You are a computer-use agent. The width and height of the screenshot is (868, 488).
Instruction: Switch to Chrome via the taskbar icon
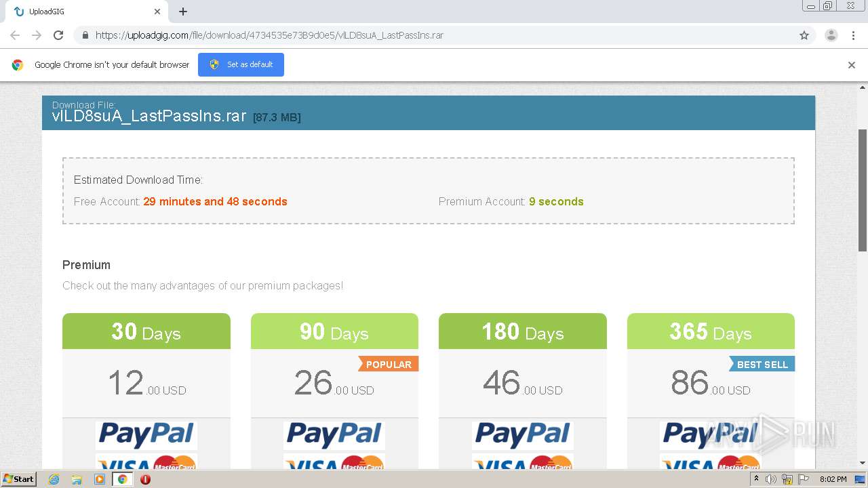click(x=123, y=479)
